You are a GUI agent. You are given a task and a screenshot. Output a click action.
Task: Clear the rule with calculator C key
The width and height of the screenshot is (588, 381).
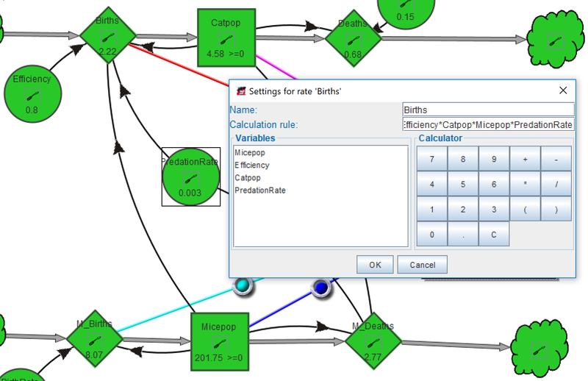click(x=494, y=234)
